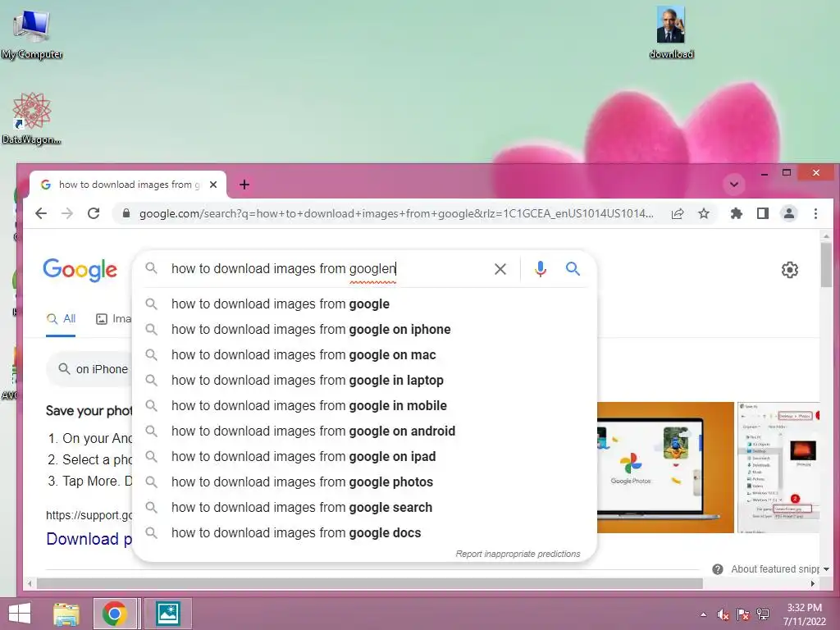Pick suggestion ending with 'google on android'
This screenshot has height=630, width=840.
364,431
